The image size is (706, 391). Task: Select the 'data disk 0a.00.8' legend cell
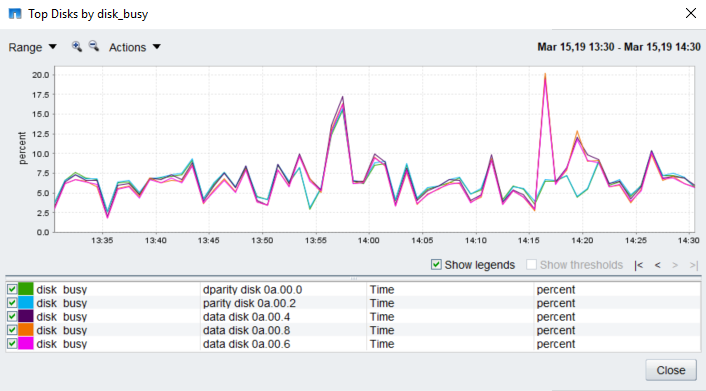click(283, 330)
